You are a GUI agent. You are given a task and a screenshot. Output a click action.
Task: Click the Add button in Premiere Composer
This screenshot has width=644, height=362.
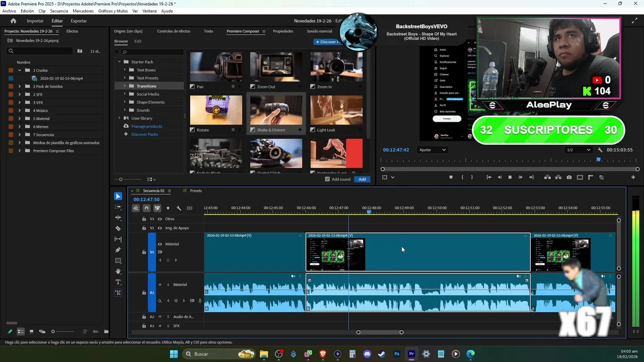point(362,179)
